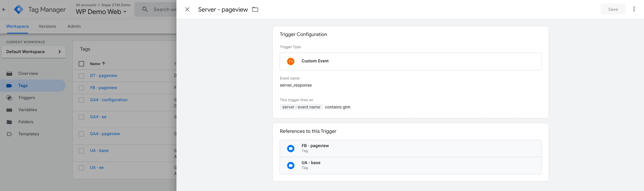This screenshot has height=191, width=644.
Task: Click the back arrow beside Tag Manager logo
Action: click(4, 10)
